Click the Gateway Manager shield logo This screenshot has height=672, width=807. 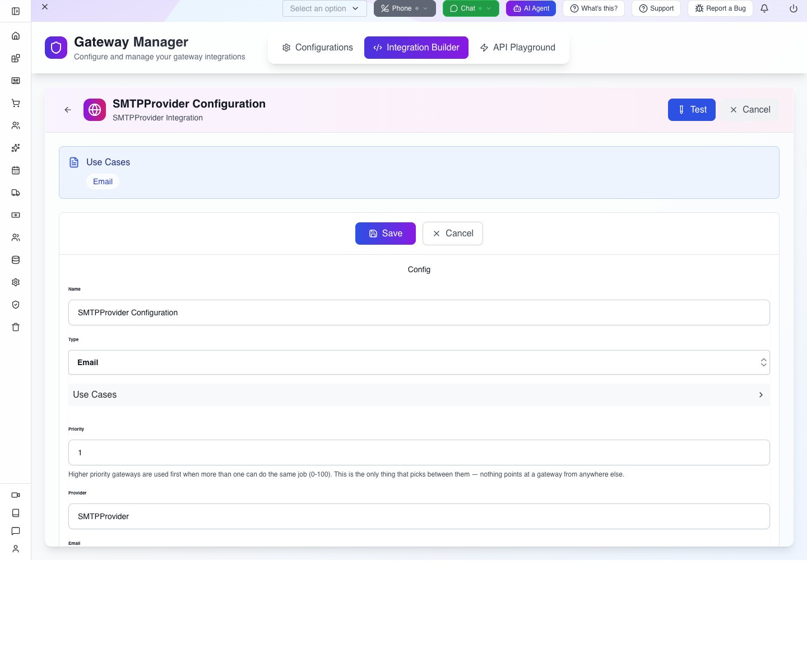point(56,48)
